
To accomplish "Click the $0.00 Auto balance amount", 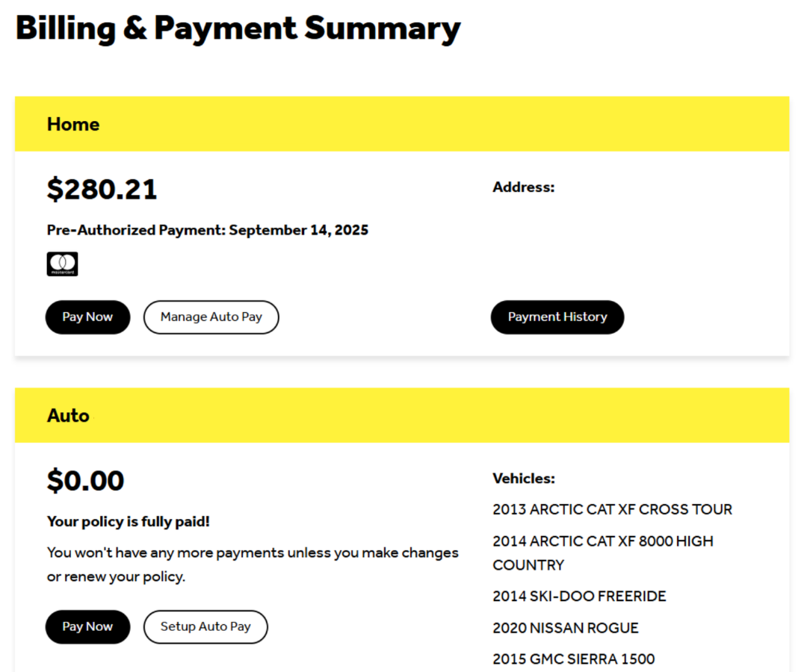I will click(85, 480).
